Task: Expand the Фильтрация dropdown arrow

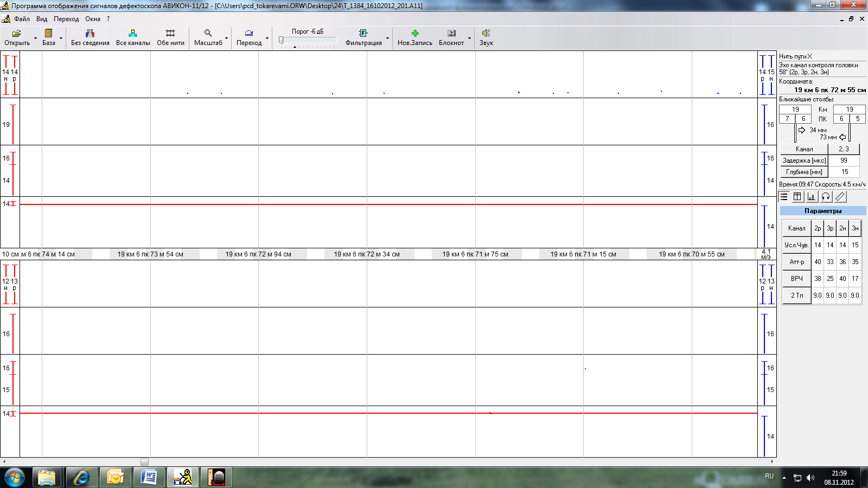Action: pyautogui.click(x=387, y=38)
